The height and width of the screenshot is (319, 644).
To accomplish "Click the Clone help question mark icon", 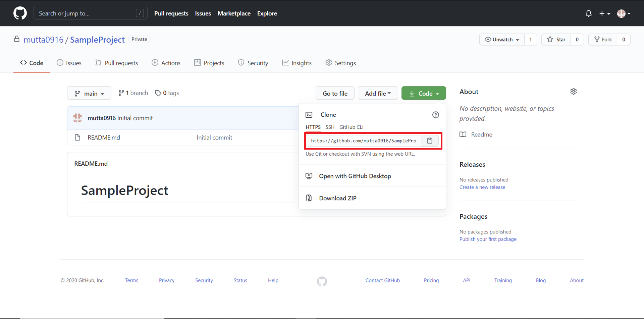I will click(x=435, y=115).
